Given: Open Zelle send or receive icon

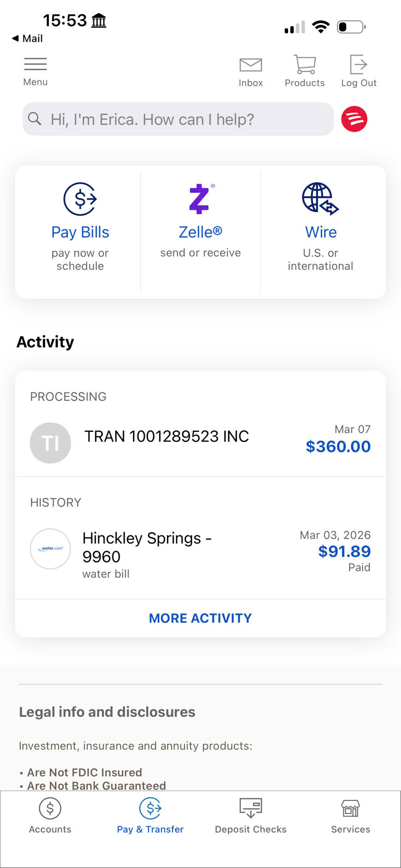Looking at the screenshot, I should [x=200, y=199].
